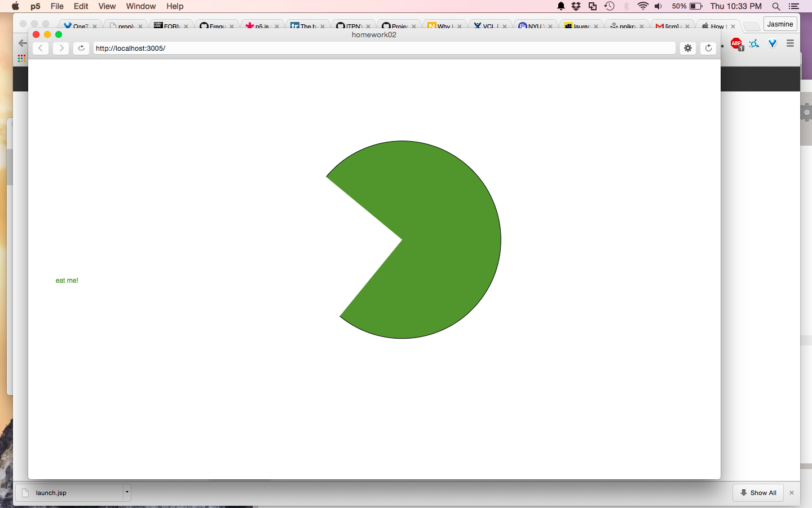Open the gear settings icon in homework02 toolbar

coord(688,49)
